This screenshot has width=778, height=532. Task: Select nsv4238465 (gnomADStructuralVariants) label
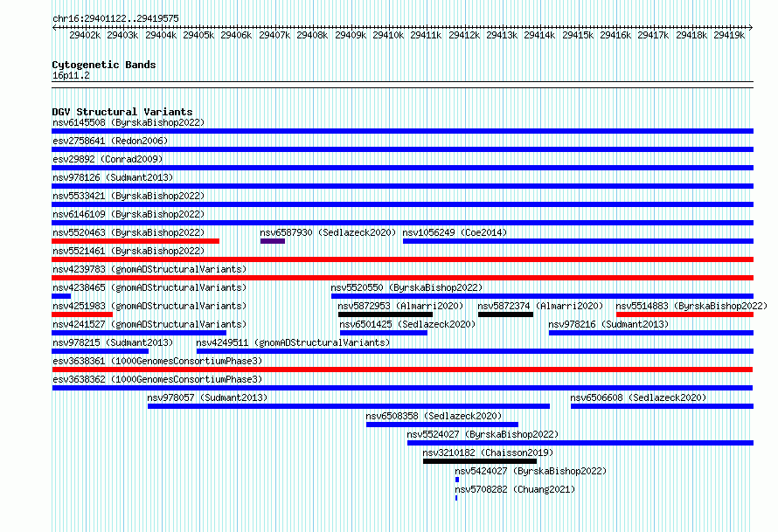point(149,287)
